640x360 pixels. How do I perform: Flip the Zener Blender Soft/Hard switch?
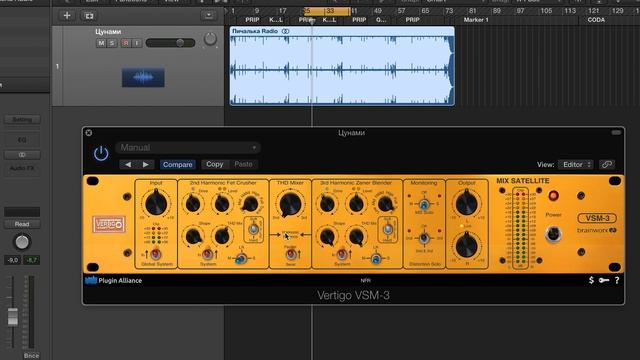(388, 229)
